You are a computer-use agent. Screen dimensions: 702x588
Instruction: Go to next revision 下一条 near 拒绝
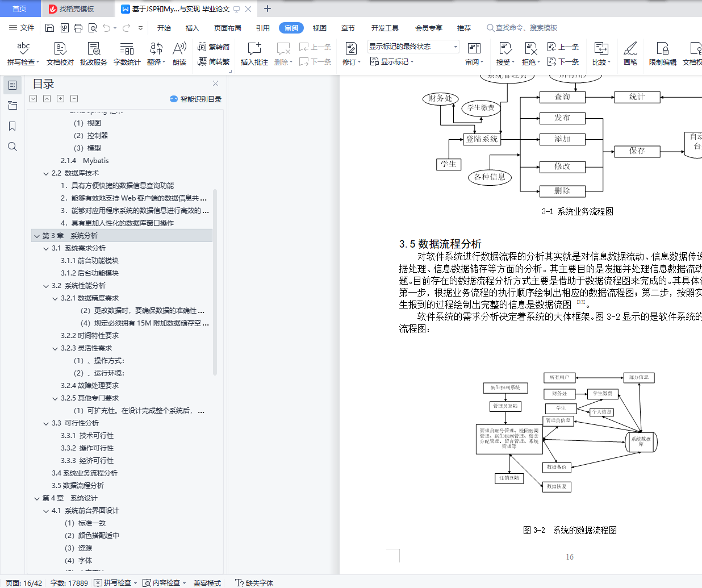click(x=563, y=61)
